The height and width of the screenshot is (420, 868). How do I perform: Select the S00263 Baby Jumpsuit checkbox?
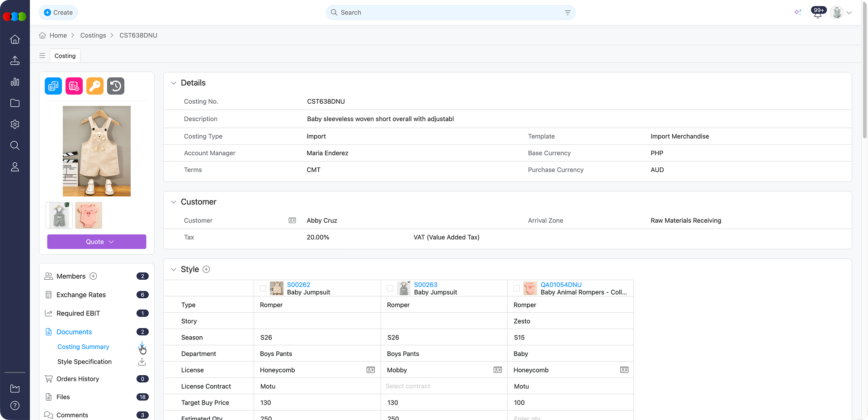tap(390, 288)
